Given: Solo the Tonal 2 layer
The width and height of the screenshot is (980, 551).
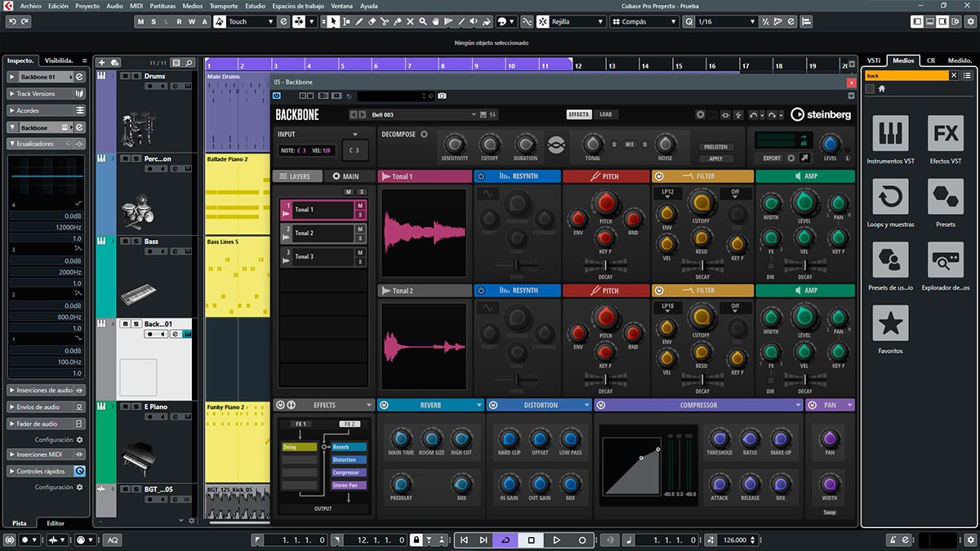Looking at the screenshot, I should click(x=359, y=238).
